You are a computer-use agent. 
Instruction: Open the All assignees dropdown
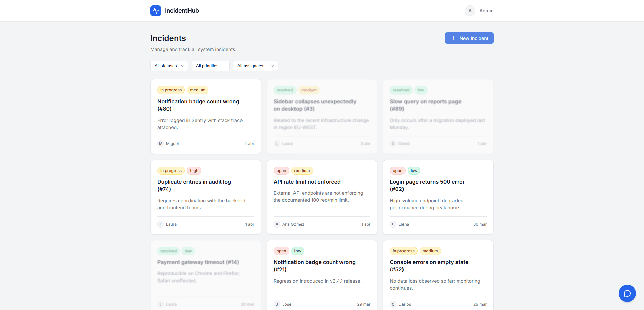pyautogui.click(x=256, y=66)
